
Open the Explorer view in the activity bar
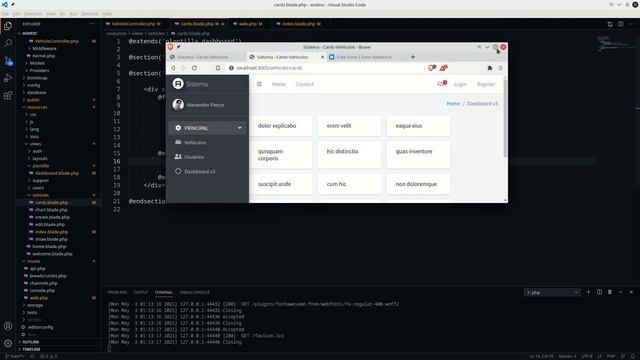[x=8, y=26]
